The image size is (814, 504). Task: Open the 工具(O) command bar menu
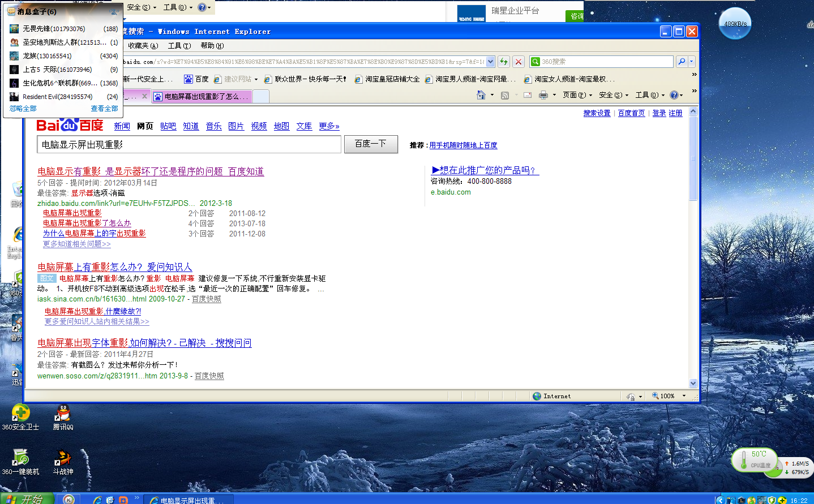[649, 95]
